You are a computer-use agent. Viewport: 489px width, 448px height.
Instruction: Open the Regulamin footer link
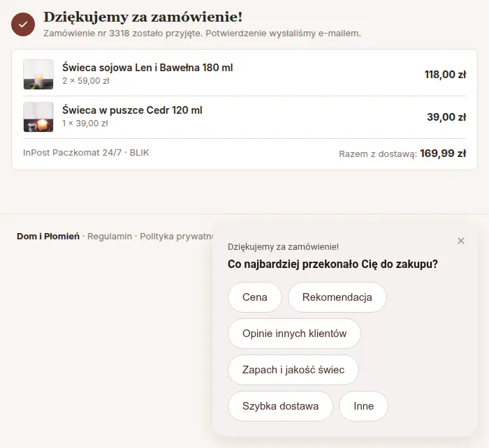click(110, 237)
